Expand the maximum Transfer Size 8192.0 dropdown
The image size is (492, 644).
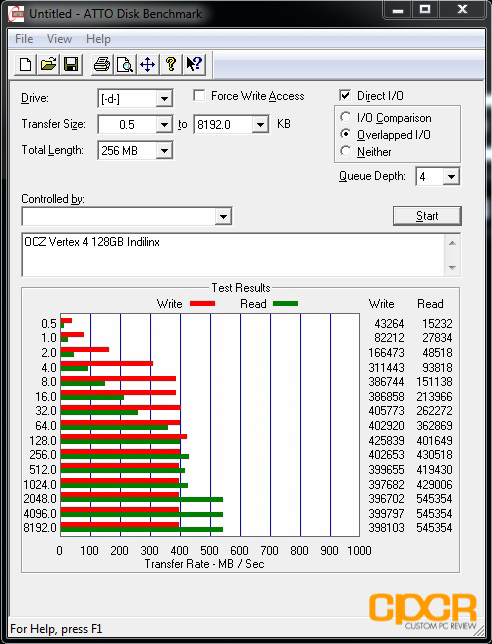(260, 124)
